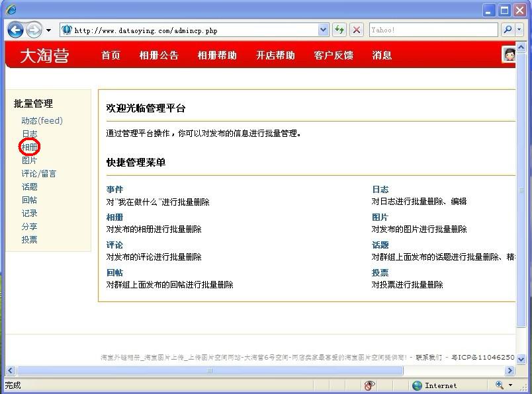Click the 完成 status bar text

pyautogui.click(x=13, y=385)
